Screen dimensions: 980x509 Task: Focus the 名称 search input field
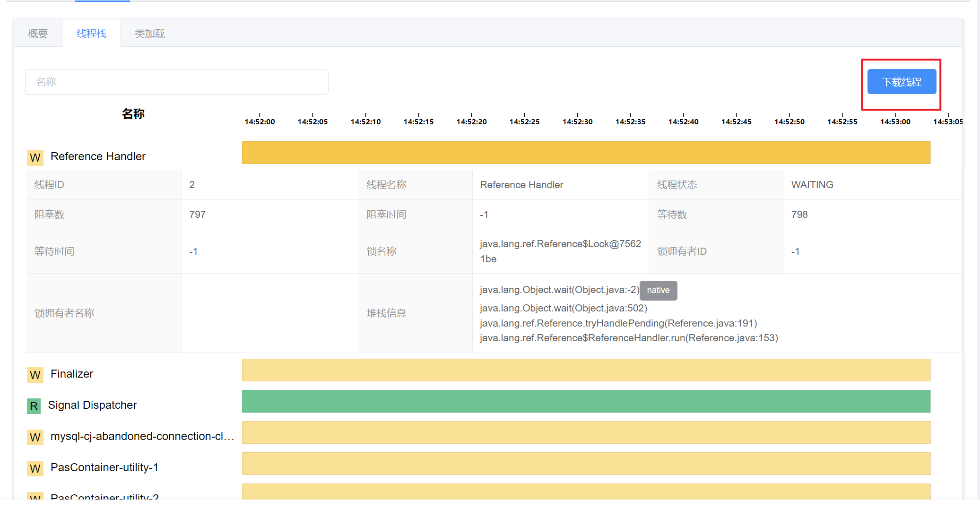[176, 82]
